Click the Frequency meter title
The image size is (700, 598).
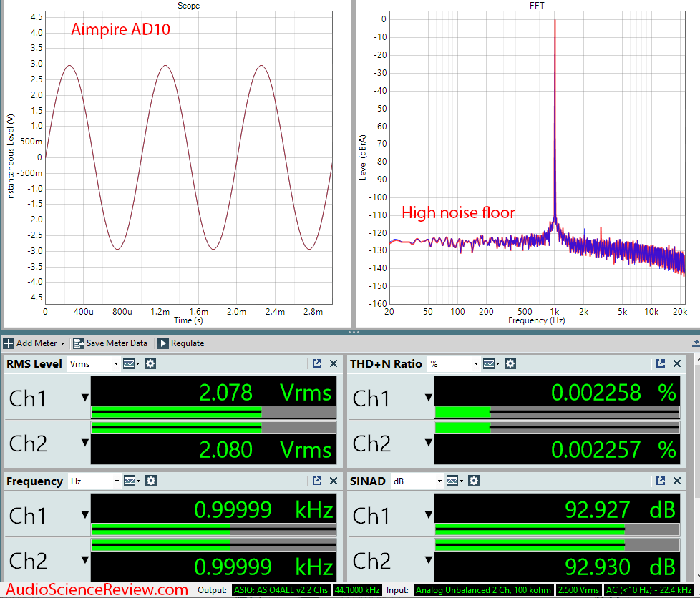point(34,481)
